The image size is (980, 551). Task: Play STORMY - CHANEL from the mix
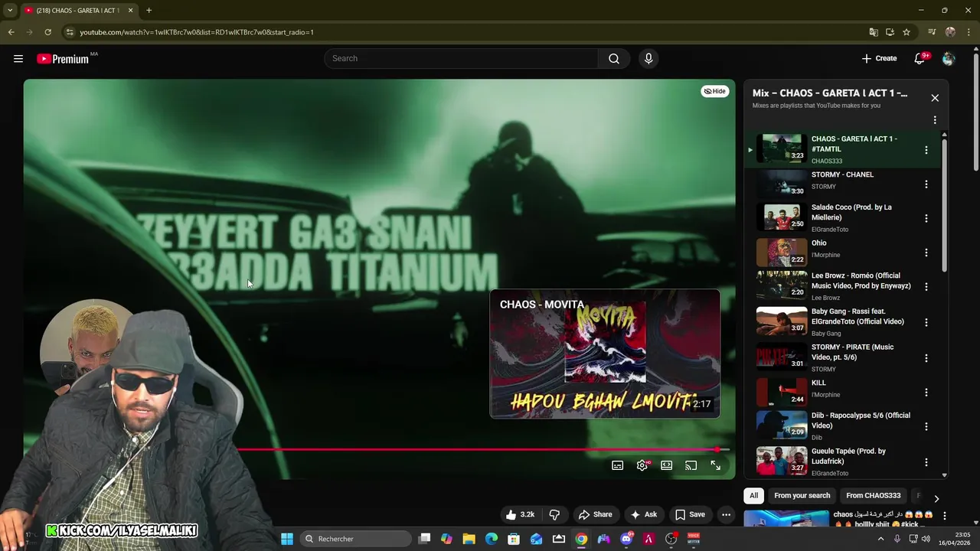point(842,182)
